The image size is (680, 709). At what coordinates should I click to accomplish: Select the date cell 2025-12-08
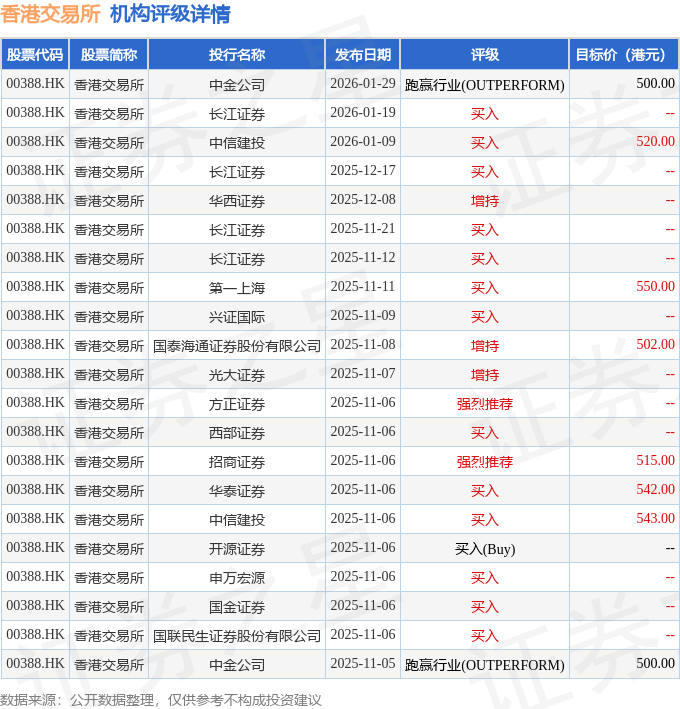pos(363,200)
